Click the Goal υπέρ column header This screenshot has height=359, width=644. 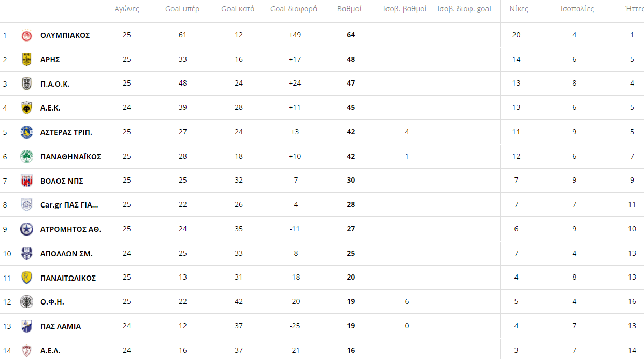coord(182,9)
